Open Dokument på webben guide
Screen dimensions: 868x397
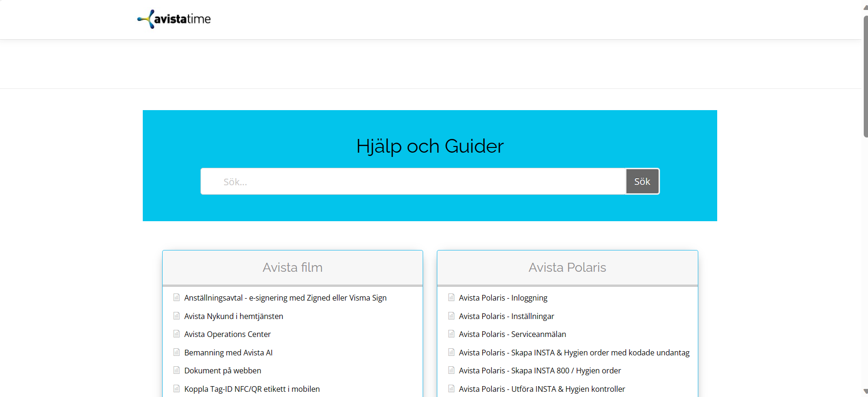(223, 371)
